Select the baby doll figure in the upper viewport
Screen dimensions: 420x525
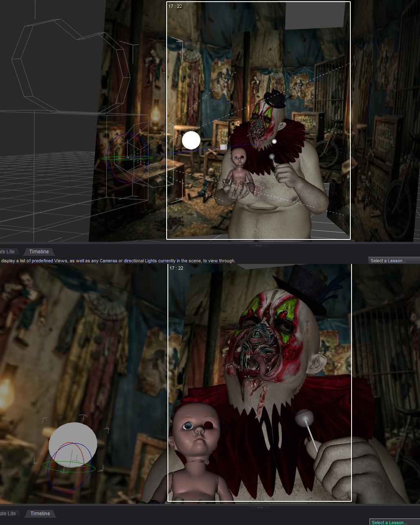240,170
